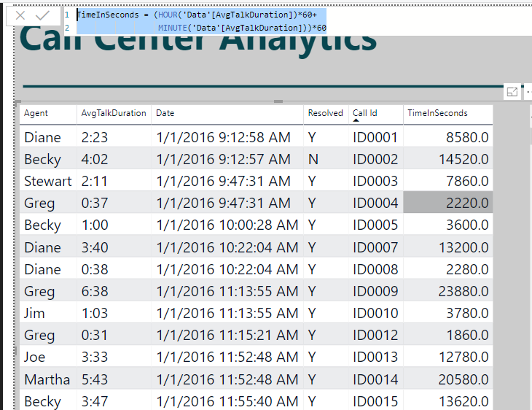Select the Resolved value N for ID0002
The image size is (532, 410).
point(313,159)
